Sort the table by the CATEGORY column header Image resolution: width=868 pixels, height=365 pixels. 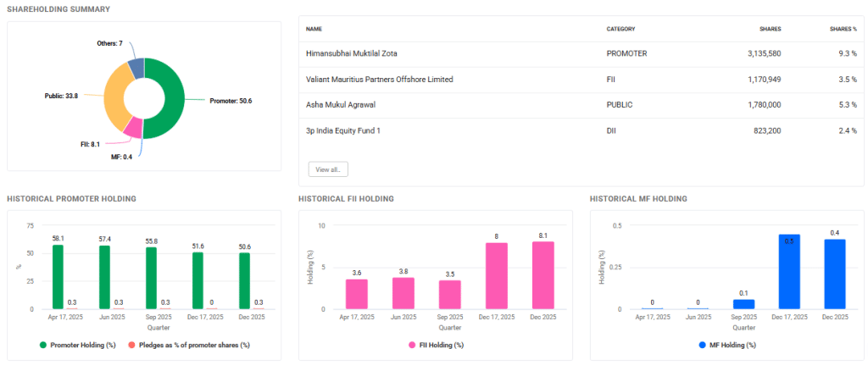pos(621,29)
